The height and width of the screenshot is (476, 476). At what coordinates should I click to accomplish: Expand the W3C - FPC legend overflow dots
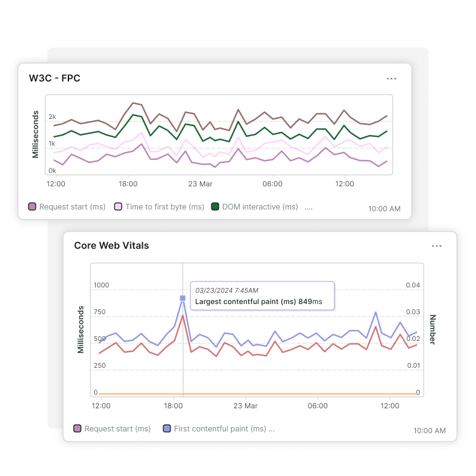pyautogui.click(x=308, y=208)
